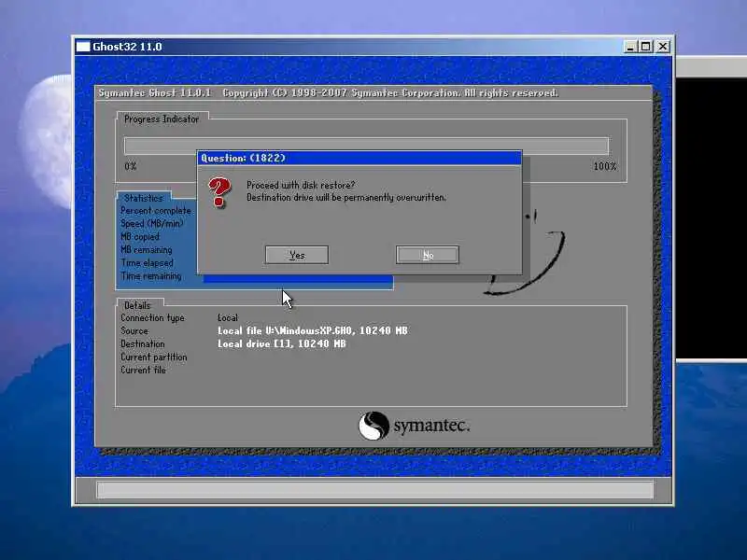Click the empty status bar field at bottom
Screen dimensions: 747x560
(375, 489)
